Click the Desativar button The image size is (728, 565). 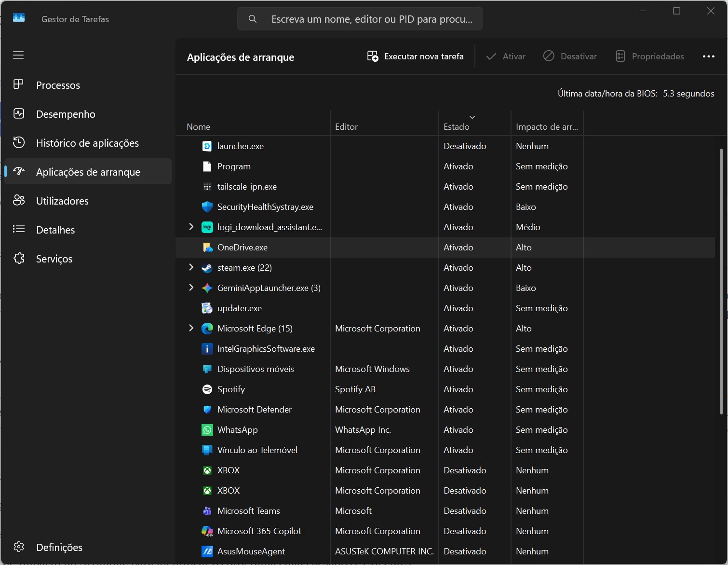point(570,56)
